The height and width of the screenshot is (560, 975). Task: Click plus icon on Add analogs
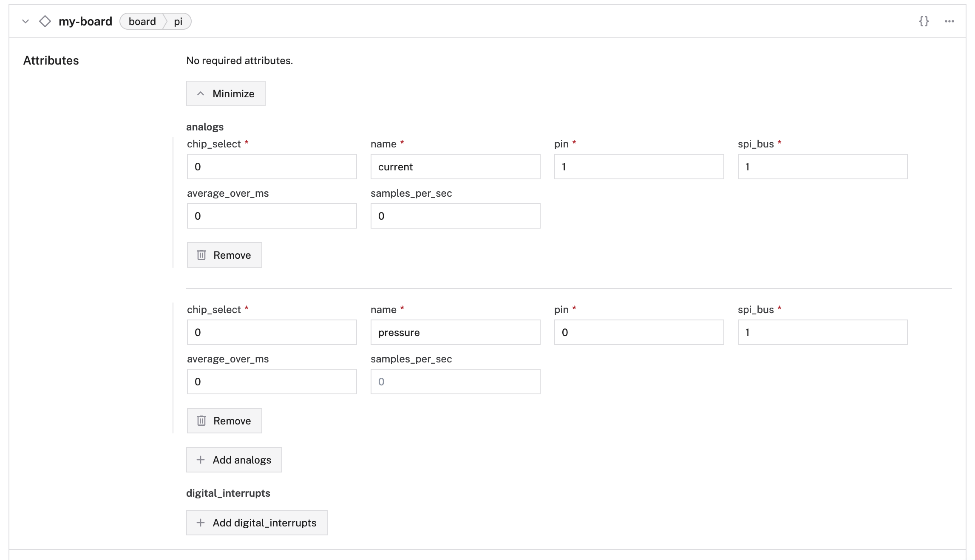[x=201, y=460]
